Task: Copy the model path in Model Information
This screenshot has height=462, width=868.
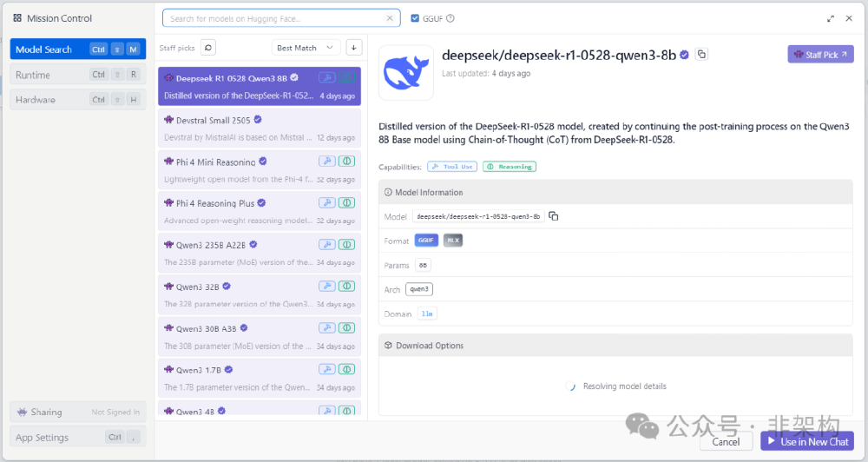Action: [x=553, y=216]
